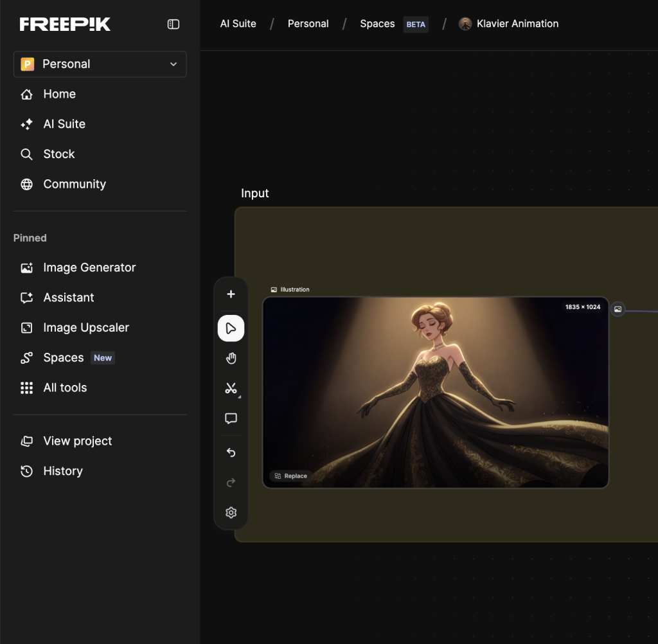Click the add node plus icon
This screenshot has height=644, width=658.
[x=231, y=294]
